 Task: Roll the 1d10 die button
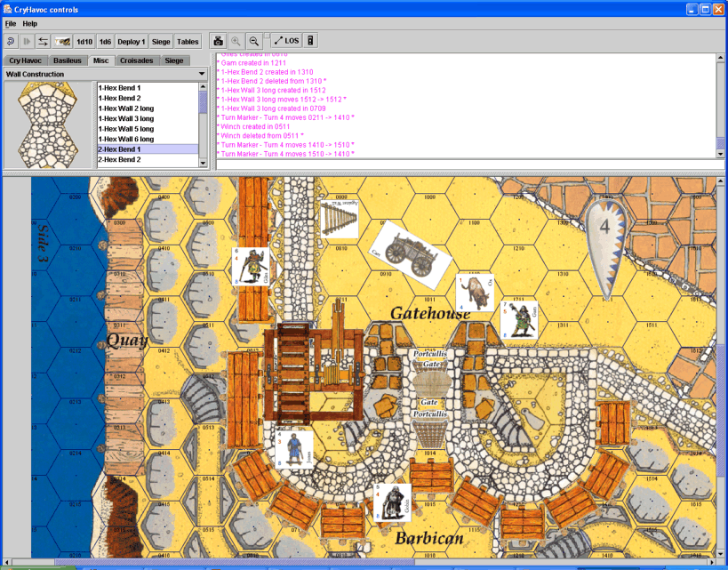(84, 41)
